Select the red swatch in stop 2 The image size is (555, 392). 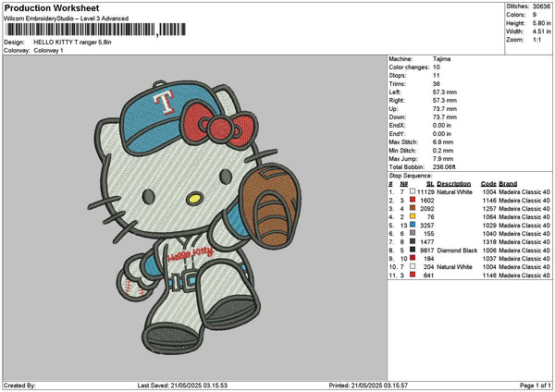(x=413, y=200)
